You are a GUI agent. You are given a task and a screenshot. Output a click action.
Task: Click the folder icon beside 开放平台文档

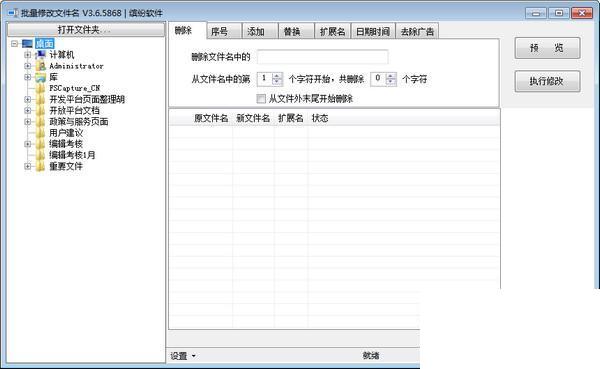point(41,111)
